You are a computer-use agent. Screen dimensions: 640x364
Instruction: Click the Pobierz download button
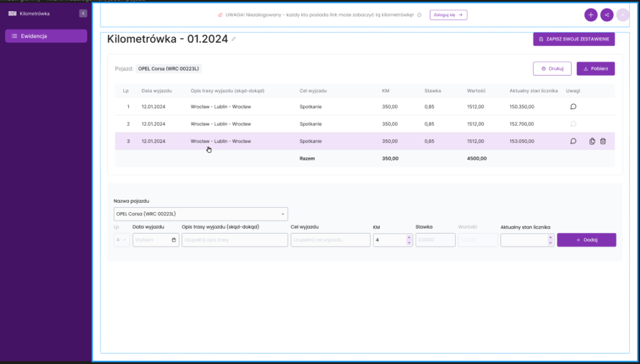(x=596, y=69)
